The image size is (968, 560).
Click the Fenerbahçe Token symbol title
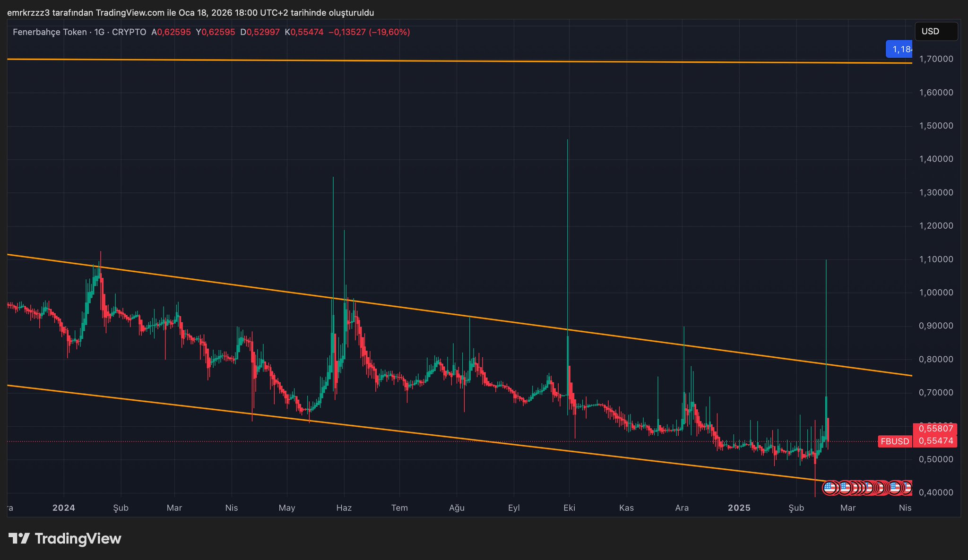pyautogui.click(x=50, y=32)
